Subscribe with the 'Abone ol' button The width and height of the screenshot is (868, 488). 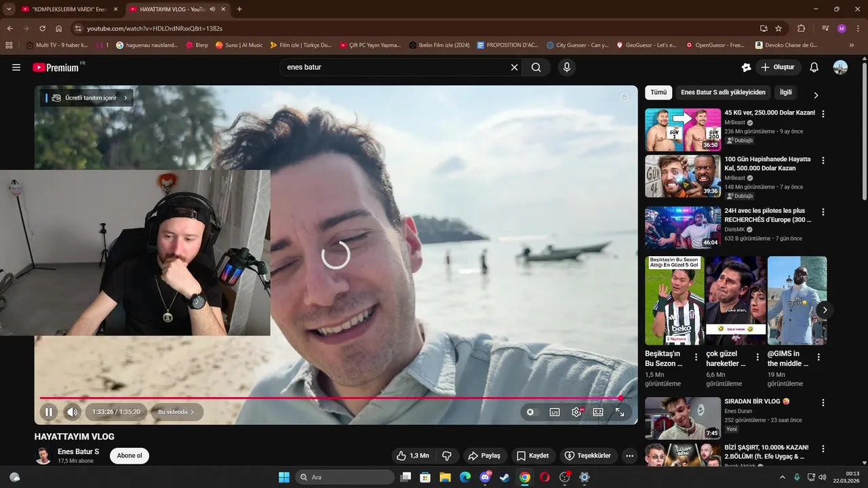[x=130, y=455]
